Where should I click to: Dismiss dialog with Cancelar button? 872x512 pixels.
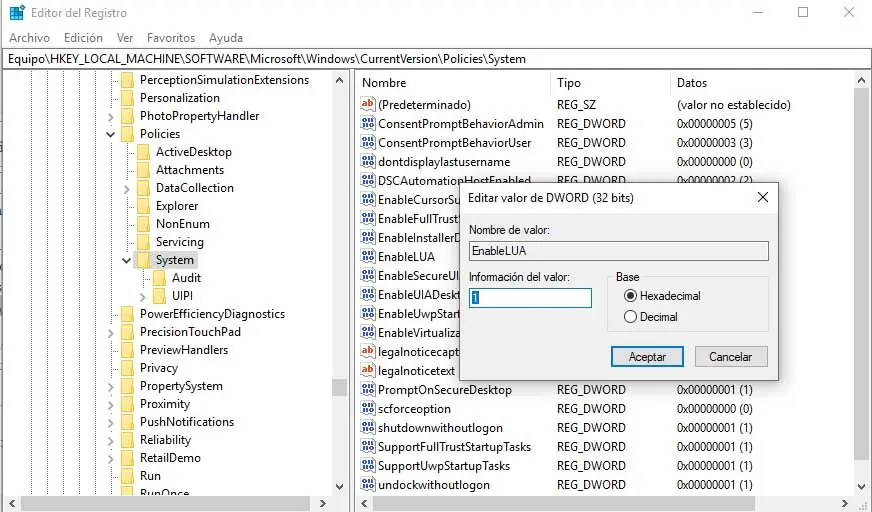[731, 357]
